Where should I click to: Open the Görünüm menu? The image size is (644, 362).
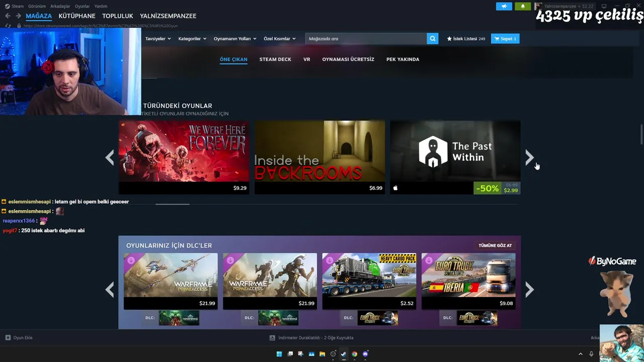(x=37, y=6)
